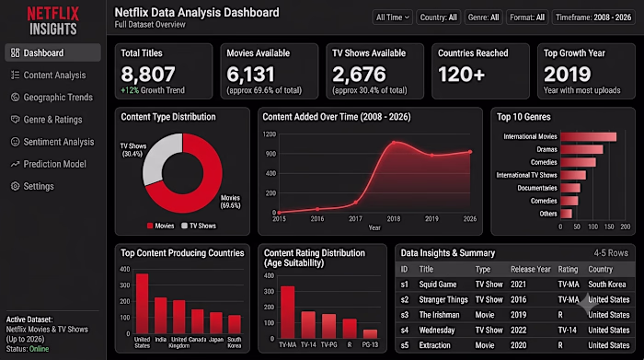Click the Prediction Model trend-line icon

(x=16, y=164)
